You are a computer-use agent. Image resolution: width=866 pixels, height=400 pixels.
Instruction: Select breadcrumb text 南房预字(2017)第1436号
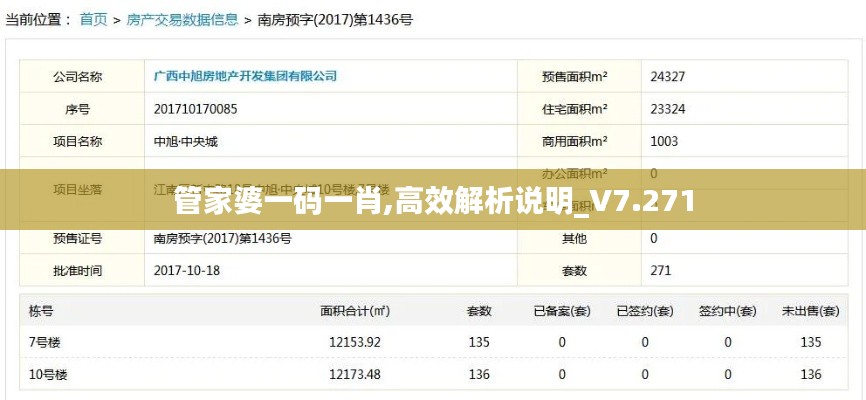335,20
